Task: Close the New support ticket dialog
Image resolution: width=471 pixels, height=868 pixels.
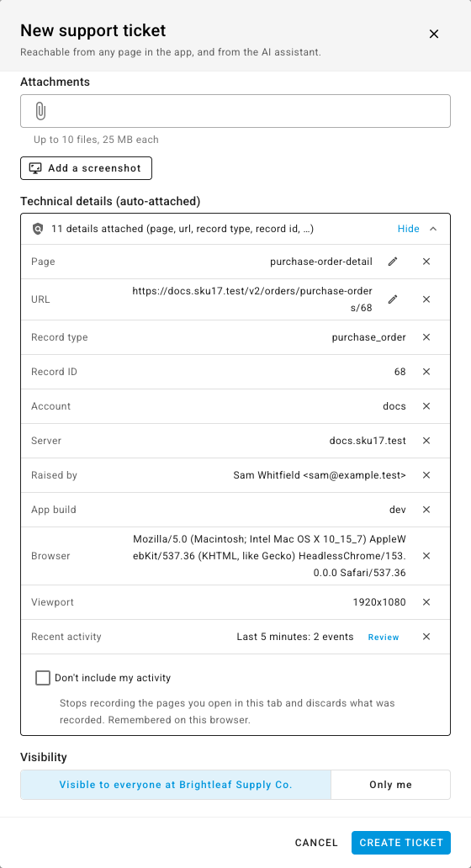Action: point(434,34)
